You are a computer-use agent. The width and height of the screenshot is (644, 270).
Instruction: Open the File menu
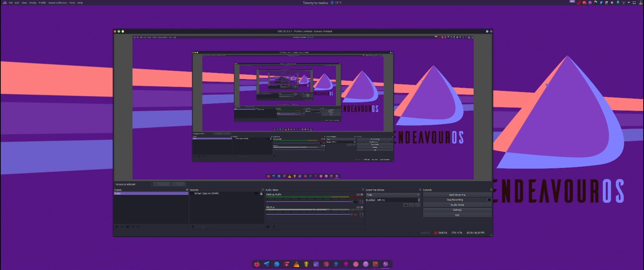pos(11,3)
